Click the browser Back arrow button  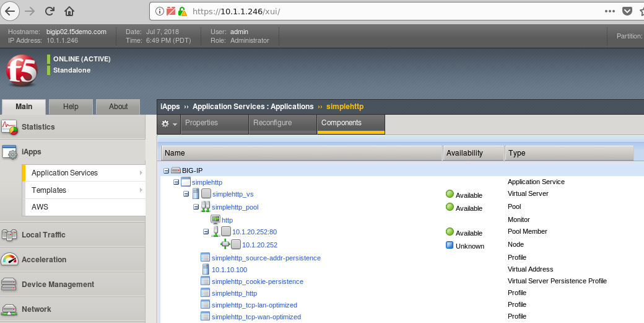10,11
